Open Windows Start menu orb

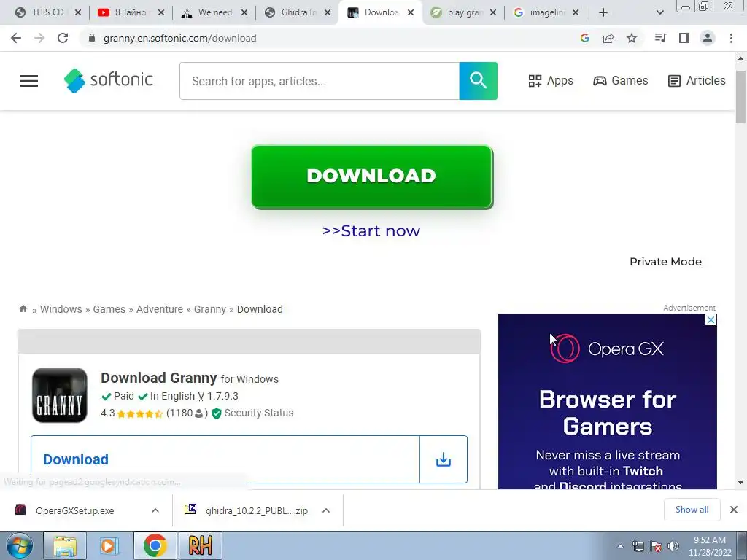(x=20, y=545)
